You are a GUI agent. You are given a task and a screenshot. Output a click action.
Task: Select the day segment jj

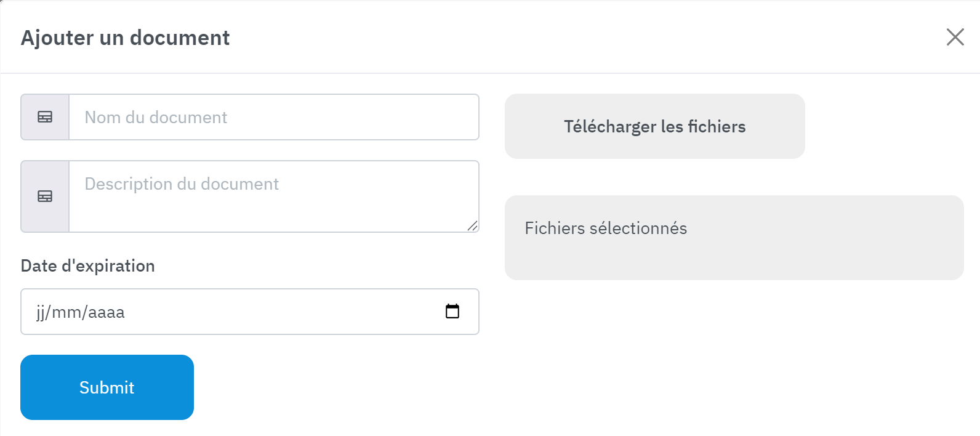pos(40,312)
